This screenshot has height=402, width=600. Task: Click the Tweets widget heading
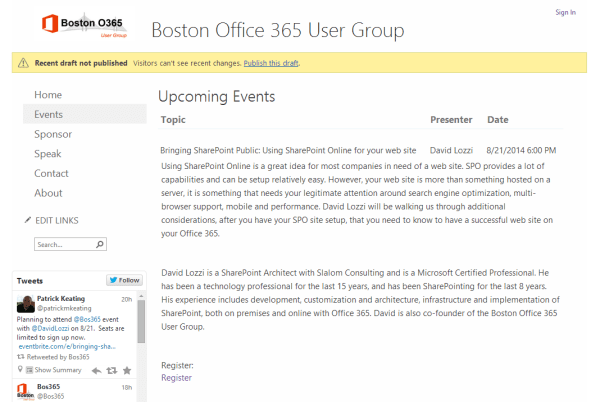coord(30,281)
